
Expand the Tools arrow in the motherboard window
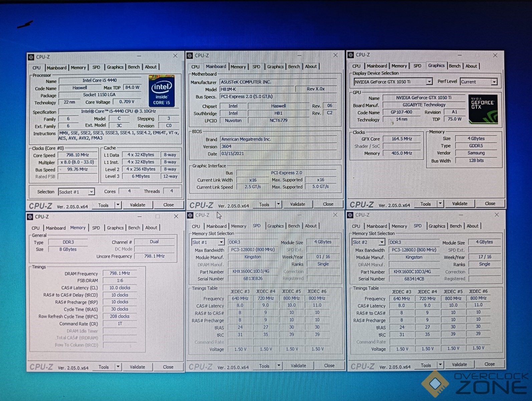tap(278, 204)
